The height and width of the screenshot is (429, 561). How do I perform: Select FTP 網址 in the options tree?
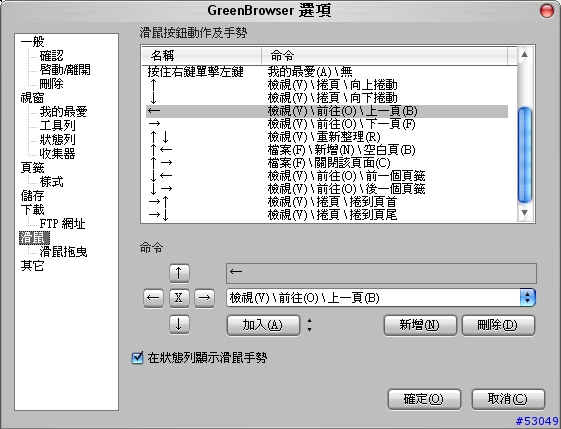[62, 224]
